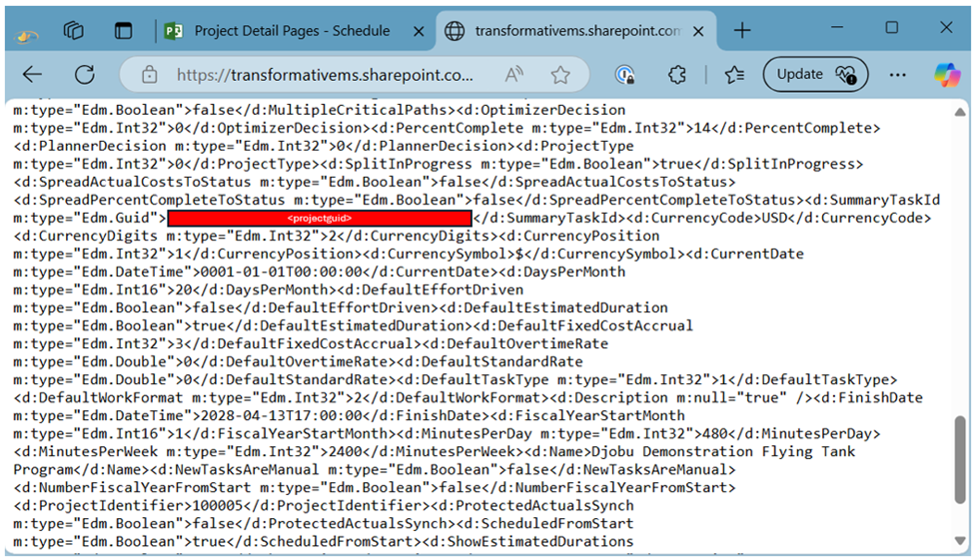
Task: Click the vertical scrollbar thumb
Action: (x=960, y=459)
